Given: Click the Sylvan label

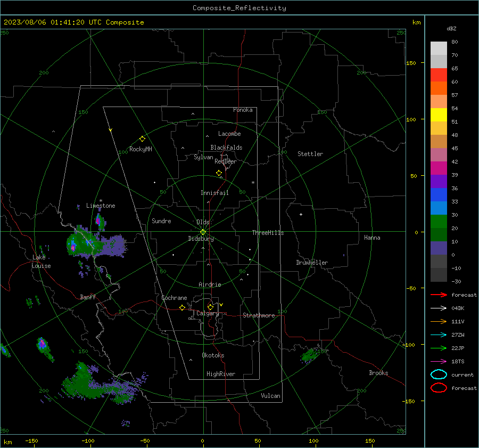Looking at the screenshot, I should [x=203, y=158].
